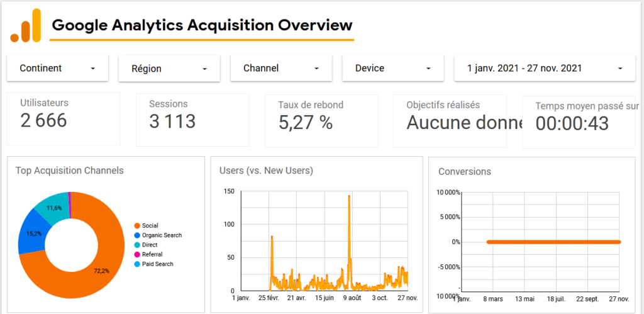Screen dimensions: 644x314
Task: Click the Google Analytics logo icon
Action: tap(27, 25)
